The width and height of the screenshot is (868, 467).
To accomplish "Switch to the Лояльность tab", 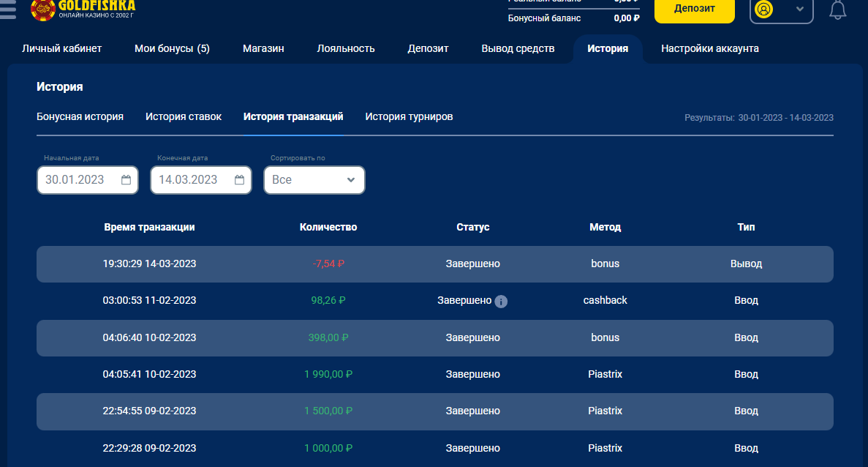I will coord(346,49).
